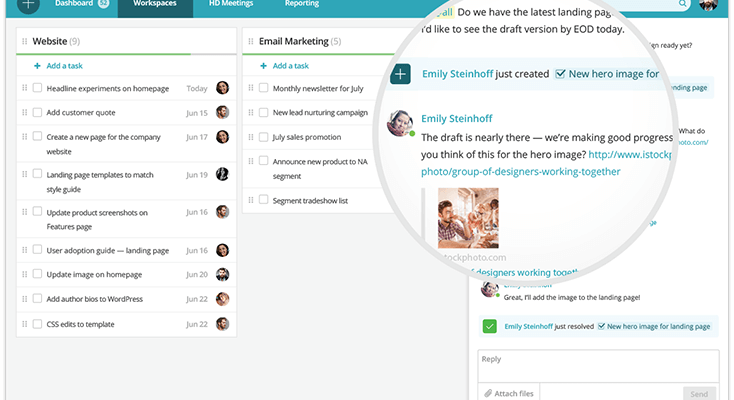Screen dimensions: 734x400
Task: Open the user profile avatar menu
Action: point(708,5)
